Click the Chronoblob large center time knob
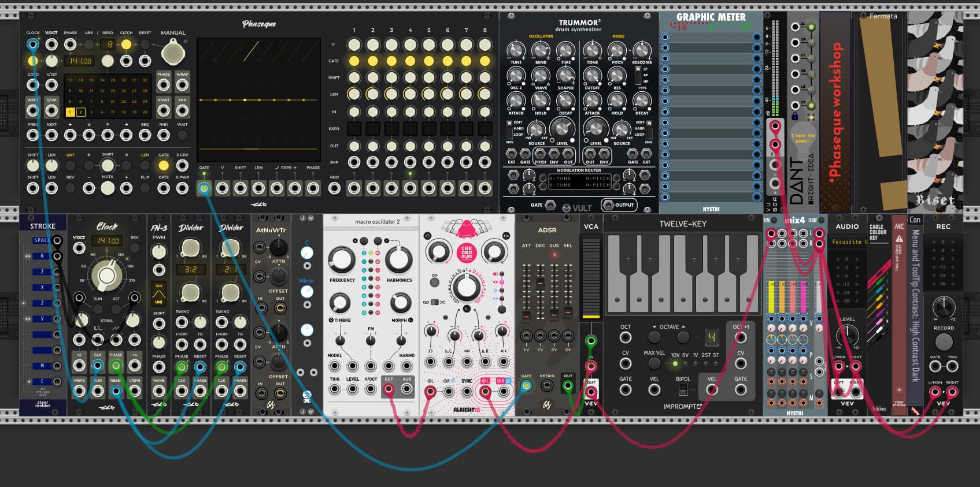Viewport: 980px width, 487px height. [x=466, y=287]
